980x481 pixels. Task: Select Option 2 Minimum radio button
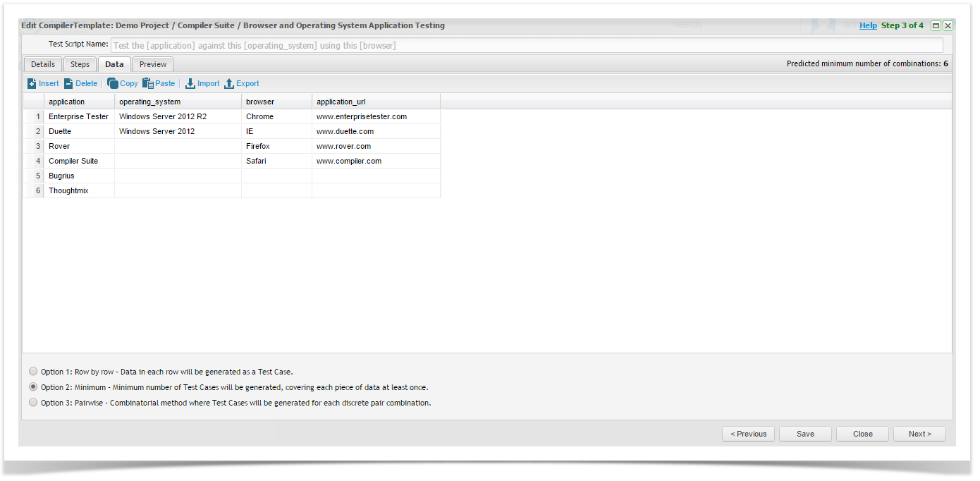33,387
